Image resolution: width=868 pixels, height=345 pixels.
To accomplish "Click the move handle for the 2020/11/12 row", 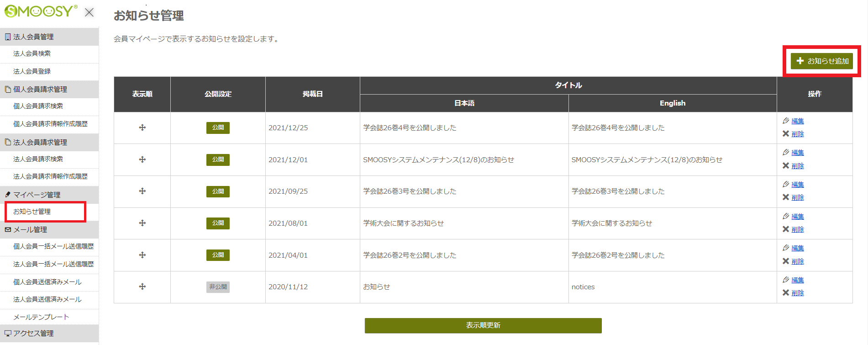I will click(142, 287).
